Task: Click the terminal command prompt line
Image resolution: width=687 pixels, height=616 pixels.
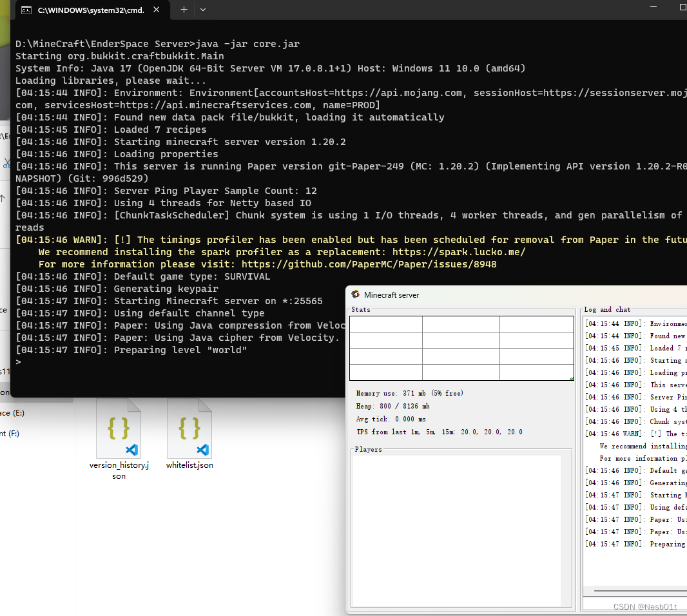Action: pos(129,362)
